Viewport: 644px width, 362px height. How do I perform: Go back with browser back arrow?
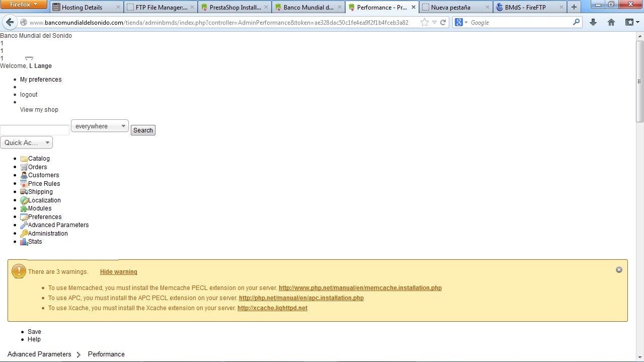coord(10,22)
